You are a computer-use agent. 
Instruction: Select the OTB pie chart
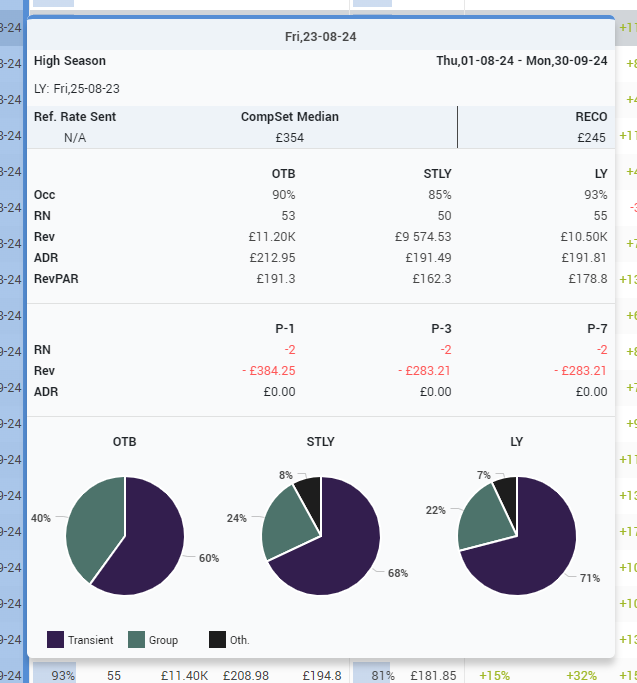[125, 536]
